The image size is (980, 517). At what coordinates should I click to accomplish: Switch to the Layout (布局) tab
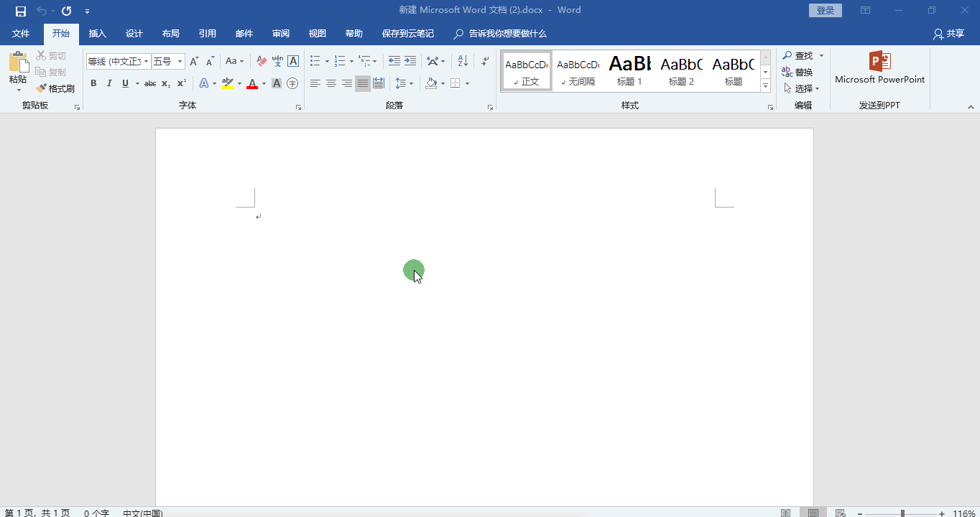171,34
